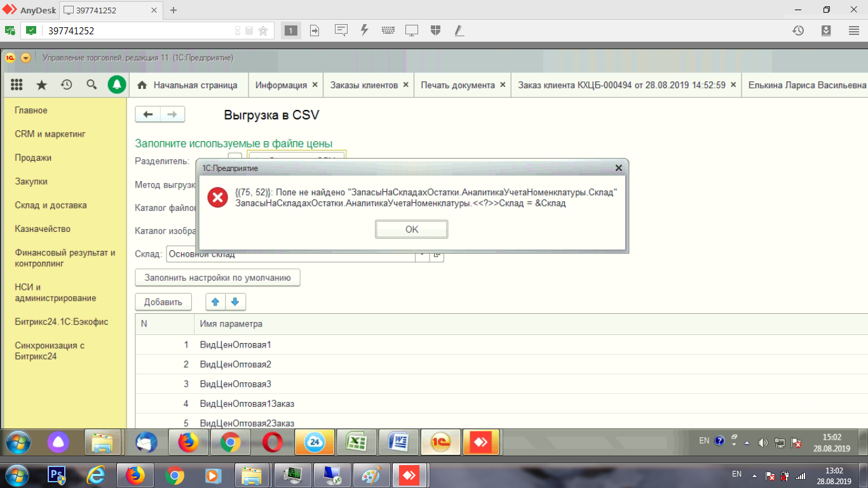
Task: Click the Добавить button
Action: click(163, 302)
